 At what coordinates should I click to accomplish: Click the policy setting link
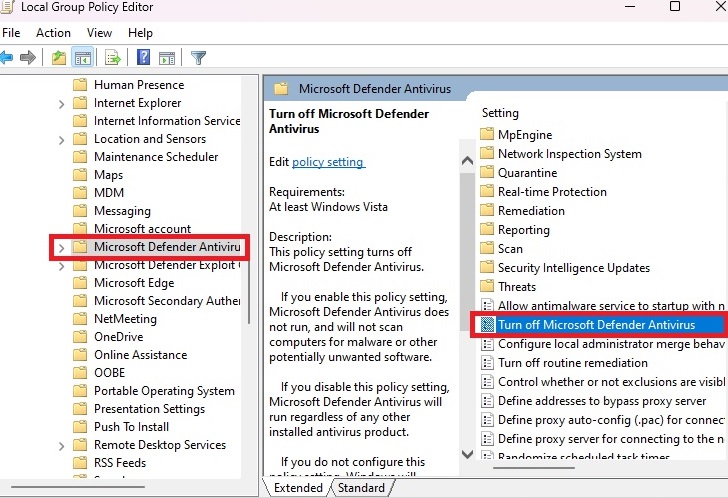[329, 162]
